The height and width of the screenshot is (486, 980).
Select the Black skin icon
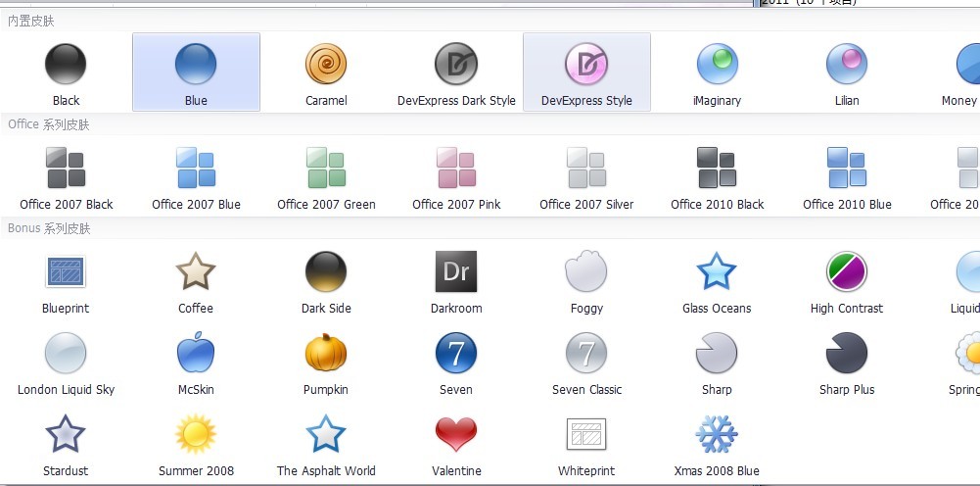tap(66, 65)
